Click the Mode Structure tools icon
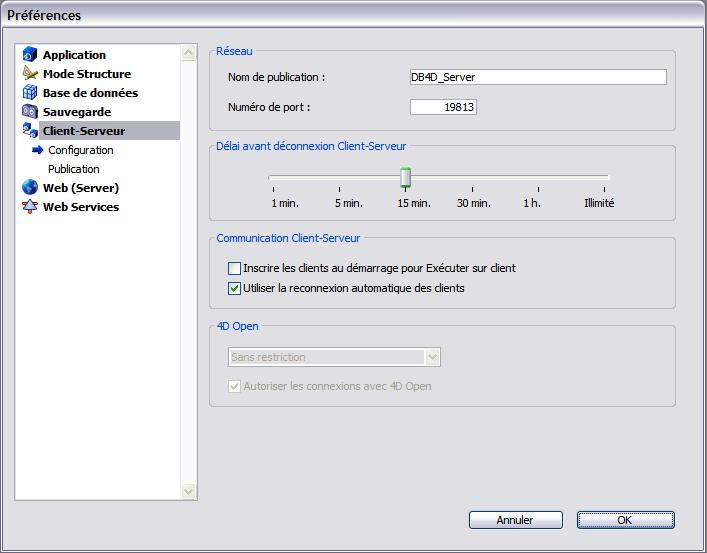 [30, 74]
